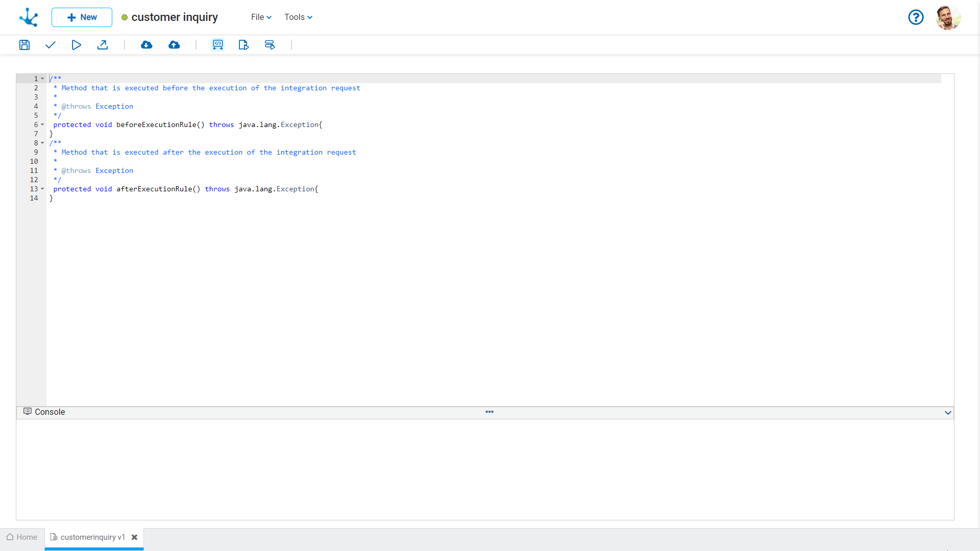Click the stacked rows play icon
Image resolution: width=980 pixels, height=551 pixels.
coord(270,45)
